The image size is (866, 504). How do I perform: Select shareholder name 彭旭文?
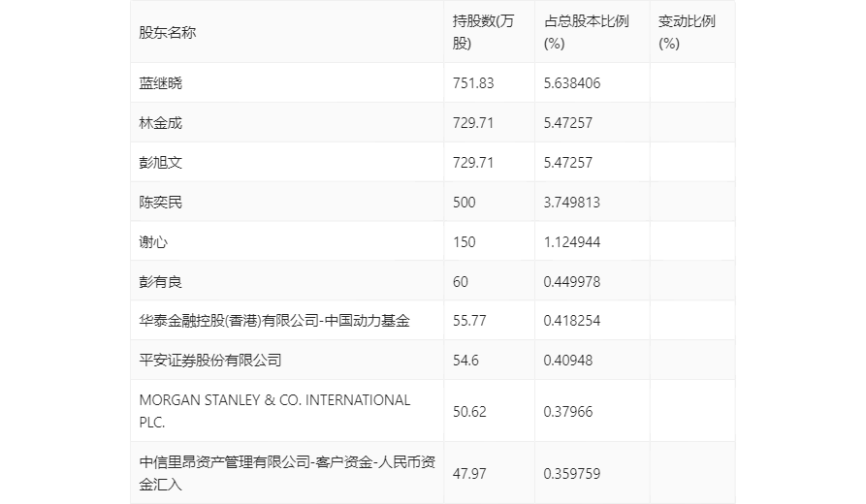(x=160, y=163)
